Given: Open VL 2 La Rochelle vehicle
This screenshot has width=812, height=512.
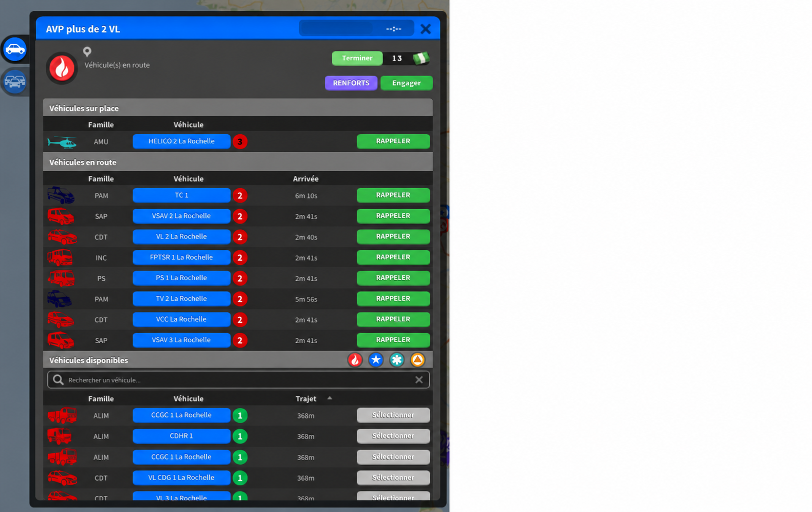Looking at the screenshot, I should click(181, 236).
